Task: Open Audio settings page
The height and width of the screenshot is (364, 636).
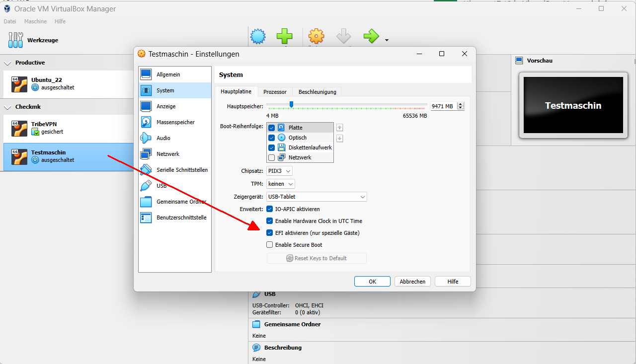Action: tap(175, 138)
